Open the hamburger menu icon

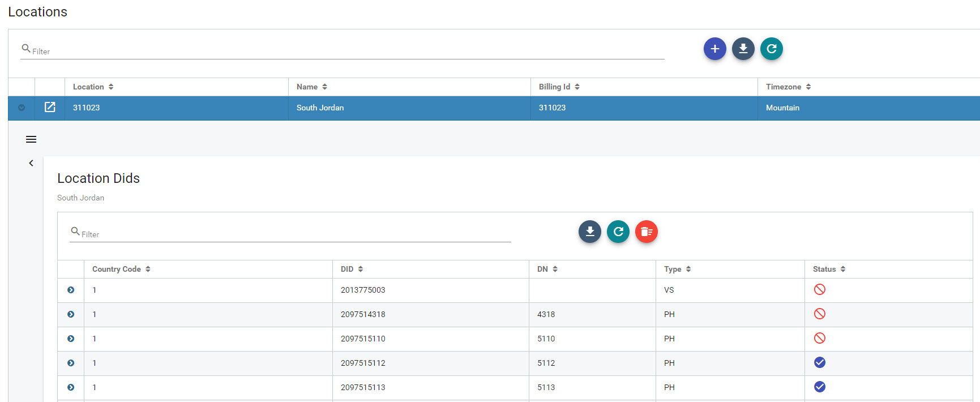31,139
